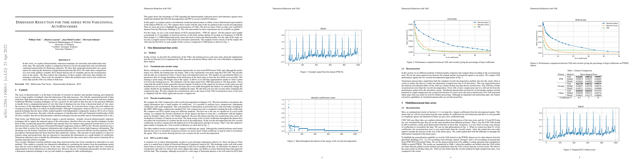This screenshot has width=644, height=167.
Task: Click the running header on page 5
Action: pyautogui.click(x=544, y=8)
